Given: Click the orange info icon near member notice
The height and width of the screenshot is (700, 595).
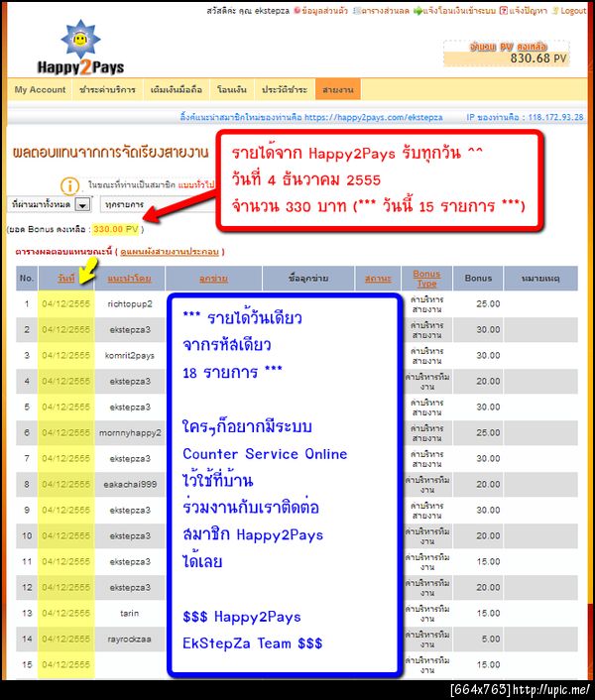Looking at the screenshot, I should pyautogui.click(x=70, y=185).
